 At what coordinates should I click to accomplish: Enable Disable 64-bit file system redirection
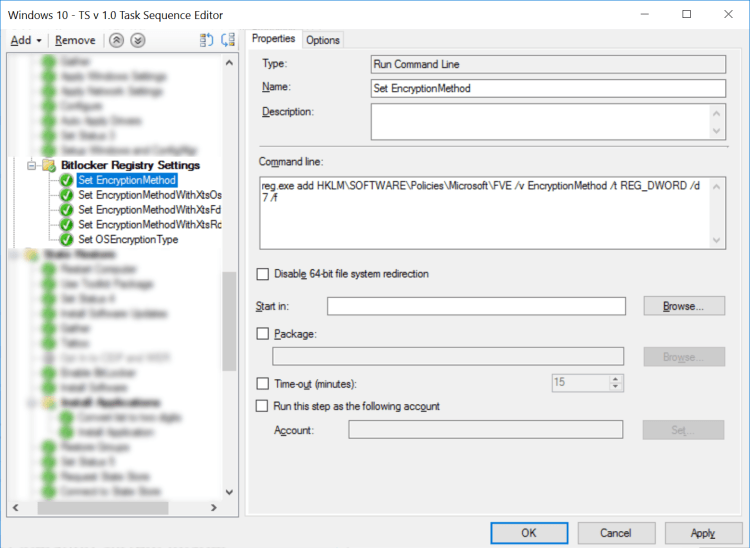tap(263, 274)
